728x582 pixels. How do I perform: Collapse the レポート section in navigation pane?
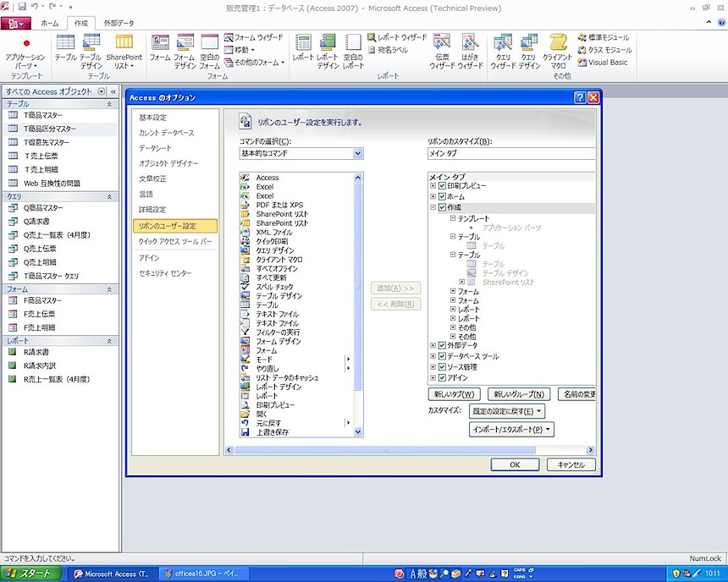coord(109,341)
